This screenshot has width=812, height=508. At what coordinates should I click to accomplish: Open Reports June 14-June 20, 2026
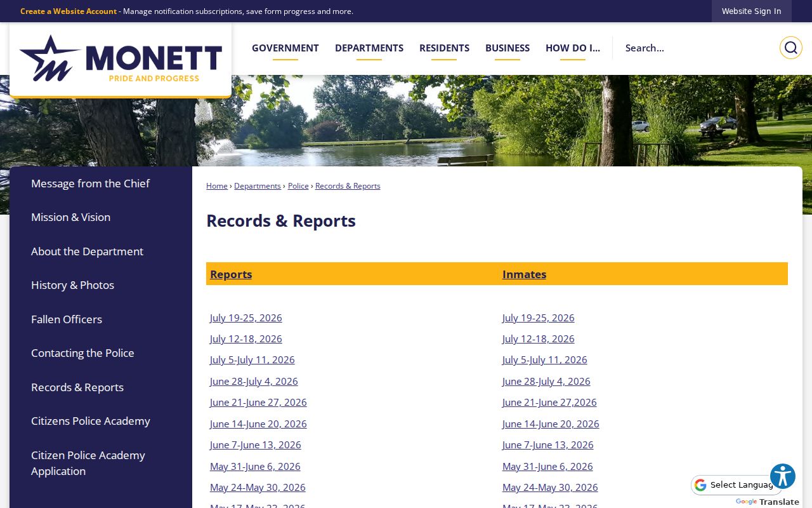pyautogui.click(x=258, y=424)
